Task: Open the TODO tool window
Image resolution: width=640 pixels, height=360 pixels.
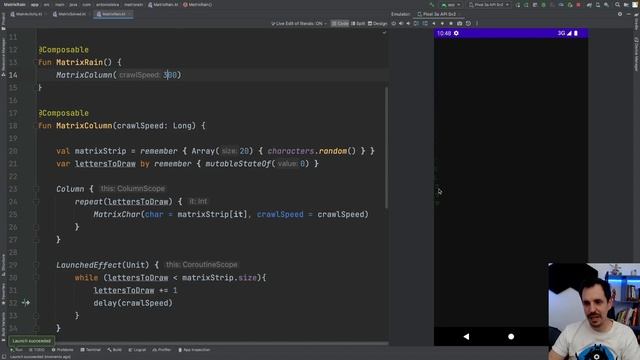Action: click(x=37, y=350)
